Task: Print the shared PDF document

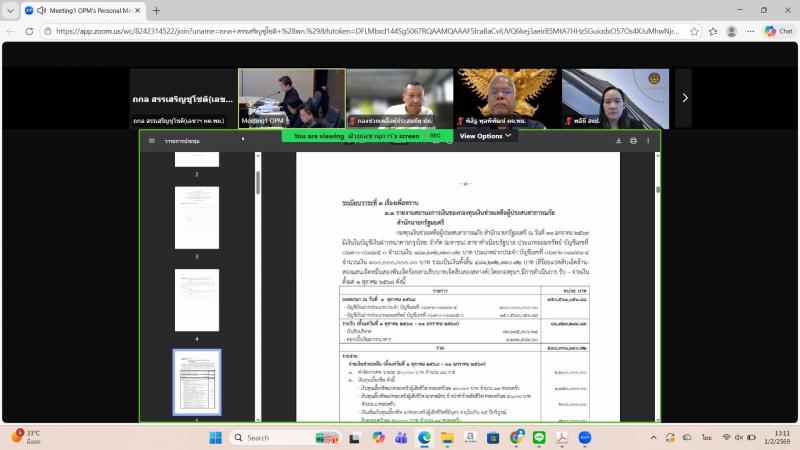Action: tap(633, 141)
